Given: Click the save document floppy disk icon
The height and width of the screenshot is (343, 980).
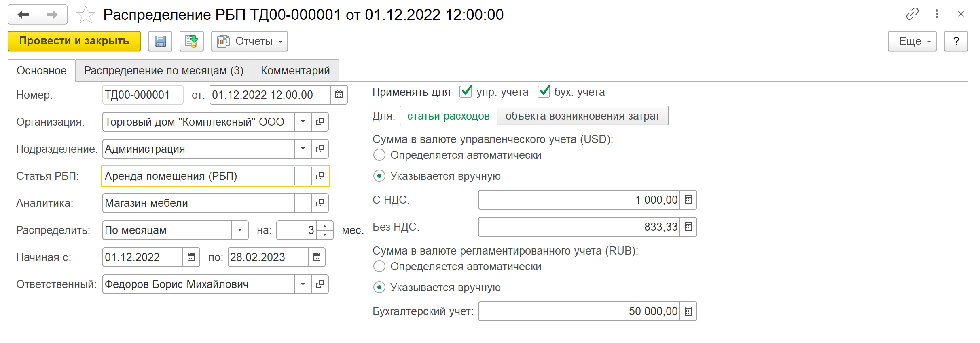Looking at the screenshot, I should [160, 41].
